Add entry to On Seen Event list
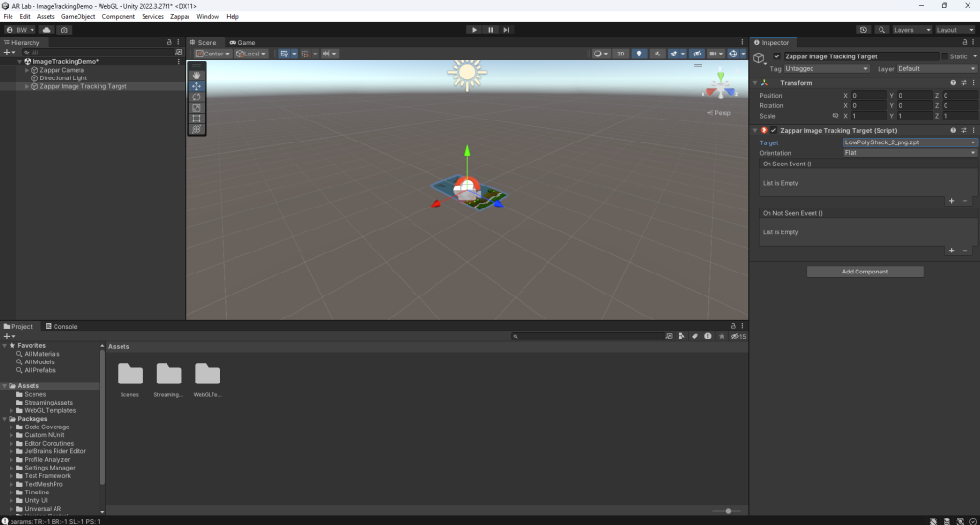 950,201
